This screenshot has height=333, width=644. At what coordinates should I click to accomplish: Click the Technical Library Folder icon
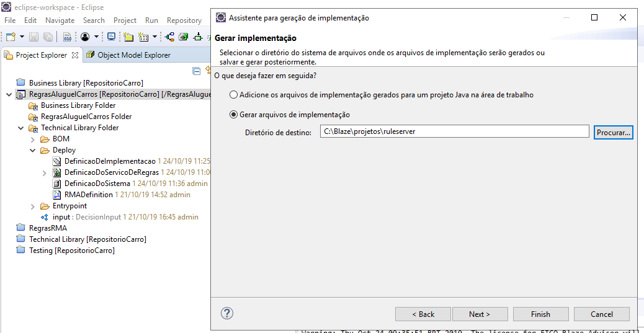click(x=33, y=128)
